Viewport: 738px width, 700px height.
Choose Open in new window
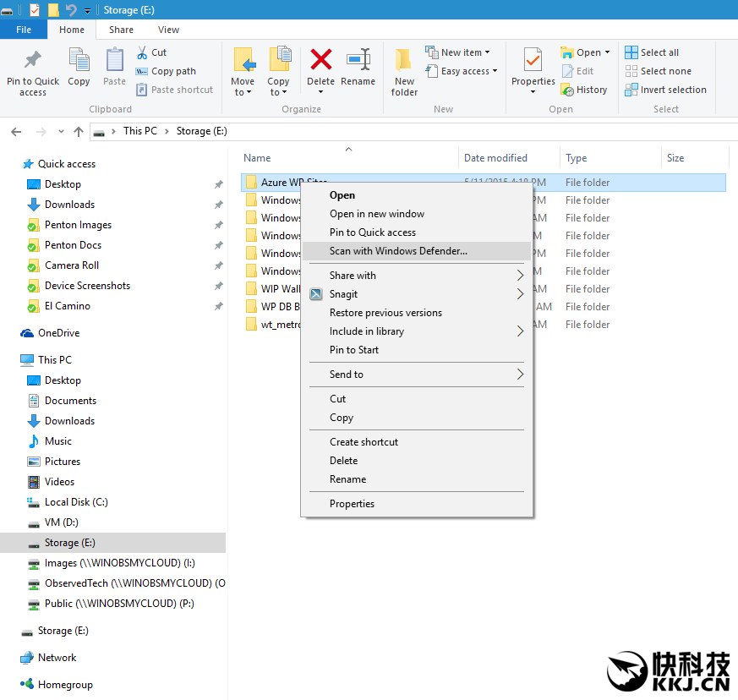click(x=417, y=214)
